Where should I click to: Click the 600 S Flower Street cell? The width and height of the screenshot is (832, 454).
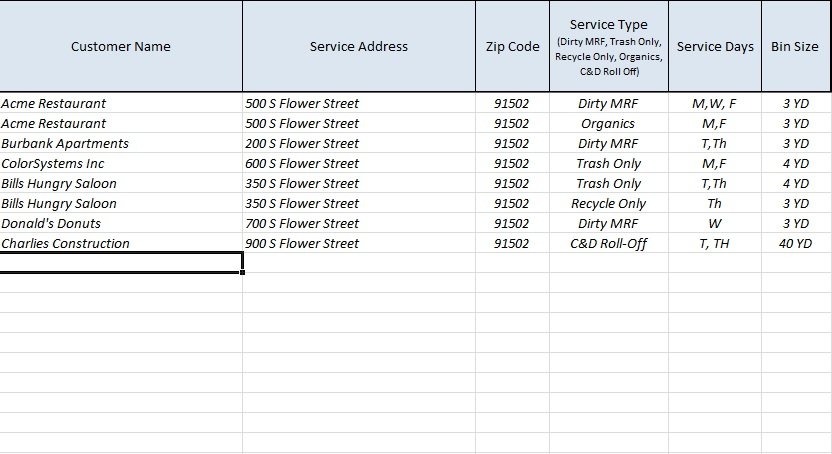[302, 163]
